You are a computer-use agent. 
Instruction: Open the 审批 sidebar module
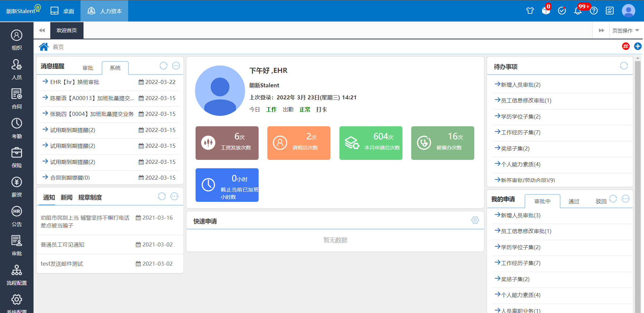[x=17, y=246]
